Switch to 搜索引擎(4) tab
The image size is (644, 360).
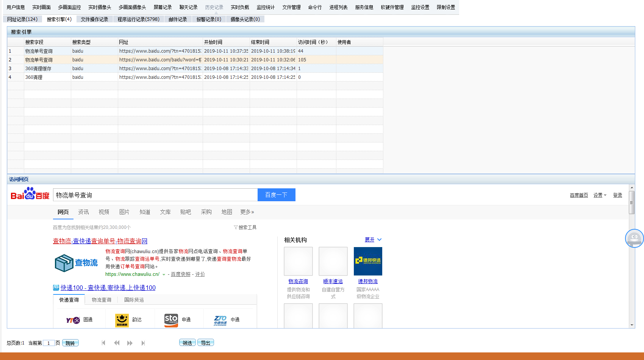click(59, 19)
